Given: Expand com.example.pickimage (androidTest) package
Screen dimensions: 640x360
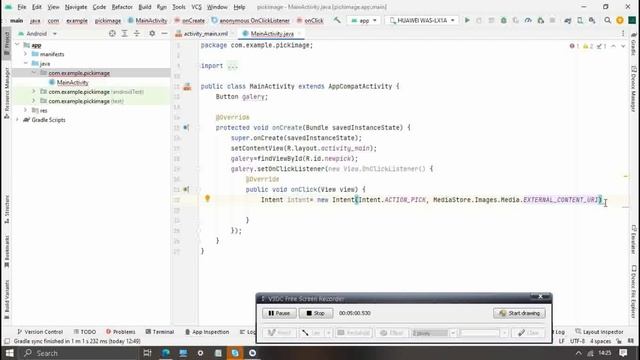Looking at the screenshot, I should pyautogui.click(x=34, y=92).
